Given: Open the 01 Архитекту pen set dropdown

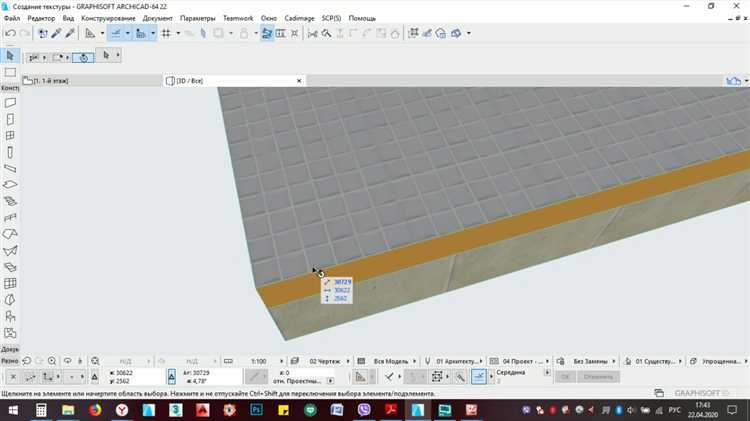Looking at the screenshot, I should coord(459,361).
